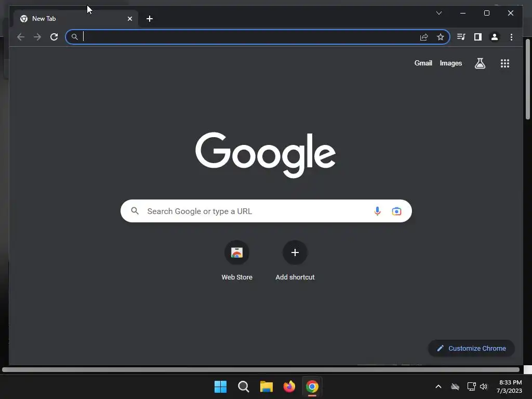Reload the page
Screen dimensions: 532x399
[x=54, y=37]
